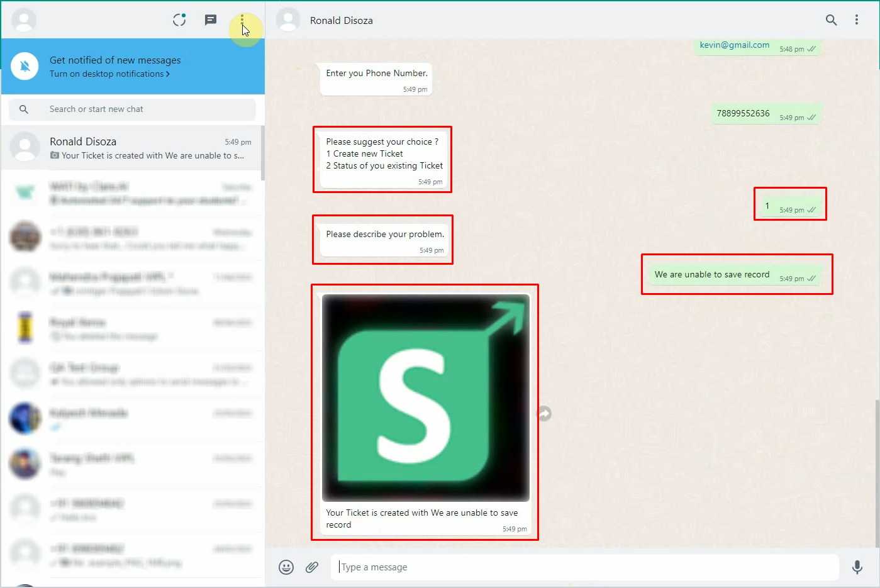
Task: Open the conversation three-dot menu
Action: 857,20
